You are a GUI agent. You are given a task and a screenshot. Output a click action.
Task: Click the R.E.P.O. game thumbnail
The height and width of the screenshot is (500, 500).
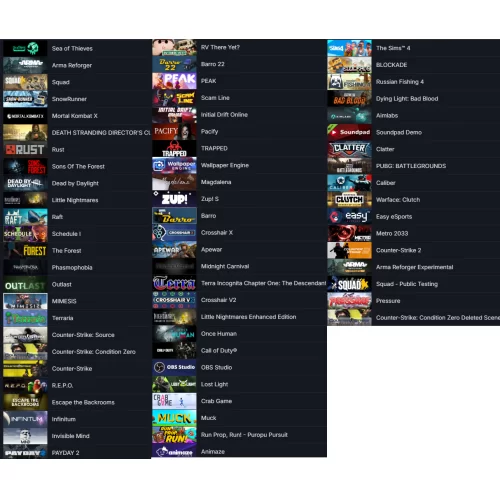point(25,385)
